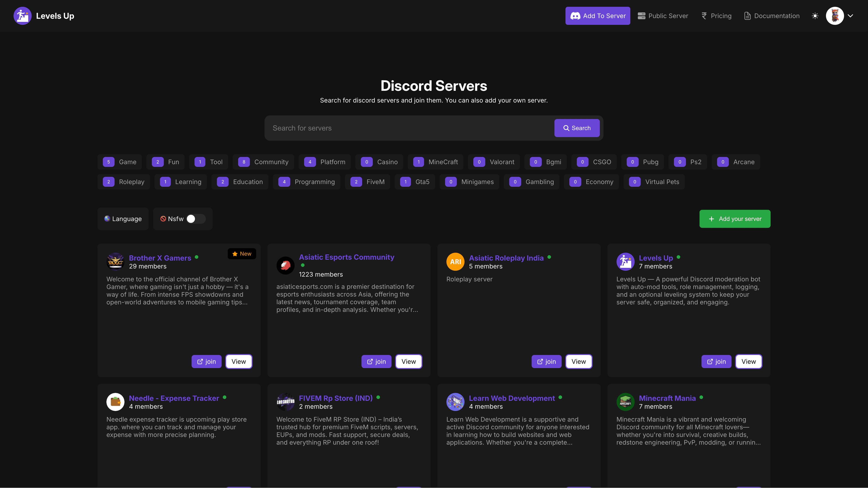Click Add To Server button
Viewport: 868px width, 488px height.
[598, 16]
